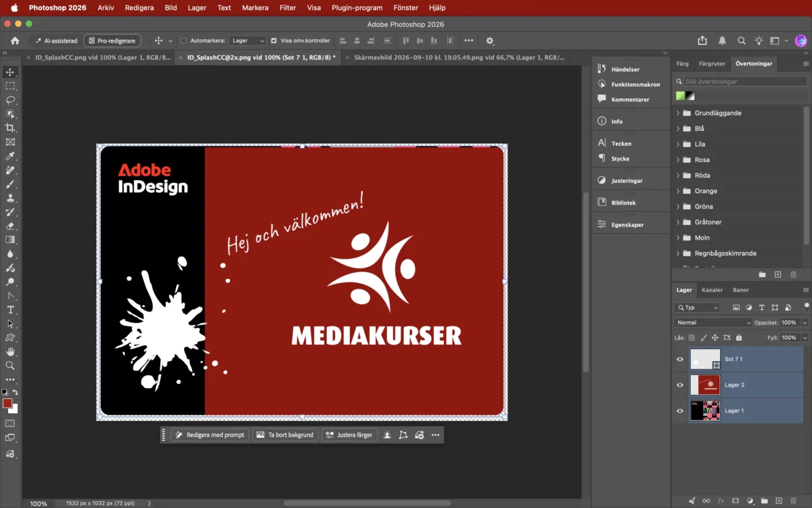Toggle the Visa omv.kontroller checkbox
Image resolution: width=812 pixels, height=508 pixels.
tap(273, 41)
